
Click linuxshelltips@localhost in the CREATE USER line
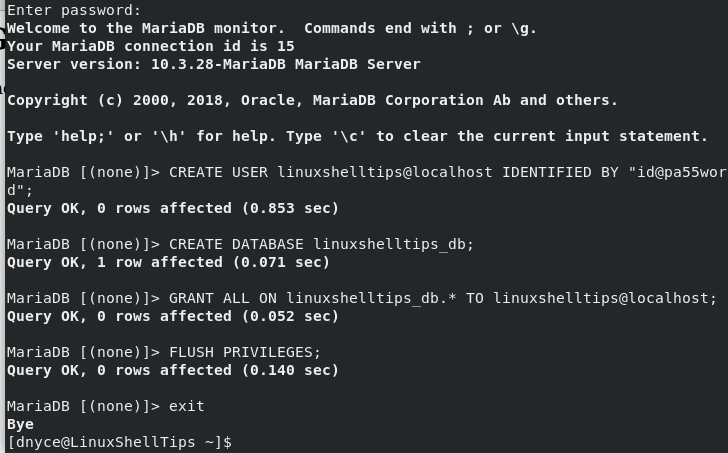(384, 172)
